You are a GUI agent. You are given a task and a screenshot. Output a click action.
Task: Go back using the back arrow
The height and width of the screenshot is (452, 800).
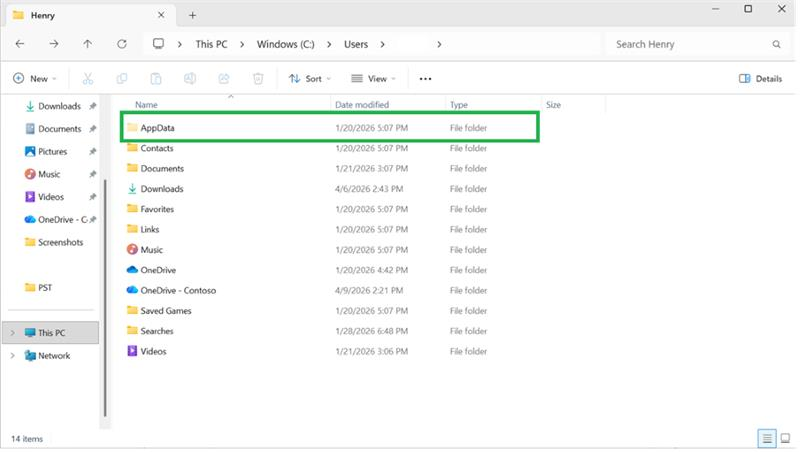(20, 44)
